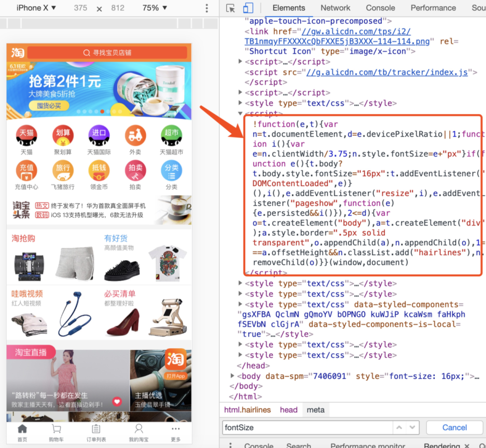
Task: Tap the 更多 three-dot icon
Action: tap(175, 429)
